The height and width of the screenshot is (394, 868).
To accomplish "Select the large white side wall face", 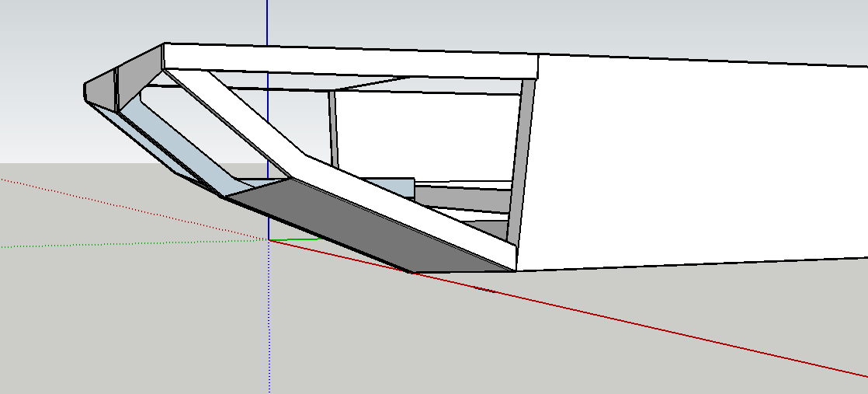I will (x=691, y=163).
